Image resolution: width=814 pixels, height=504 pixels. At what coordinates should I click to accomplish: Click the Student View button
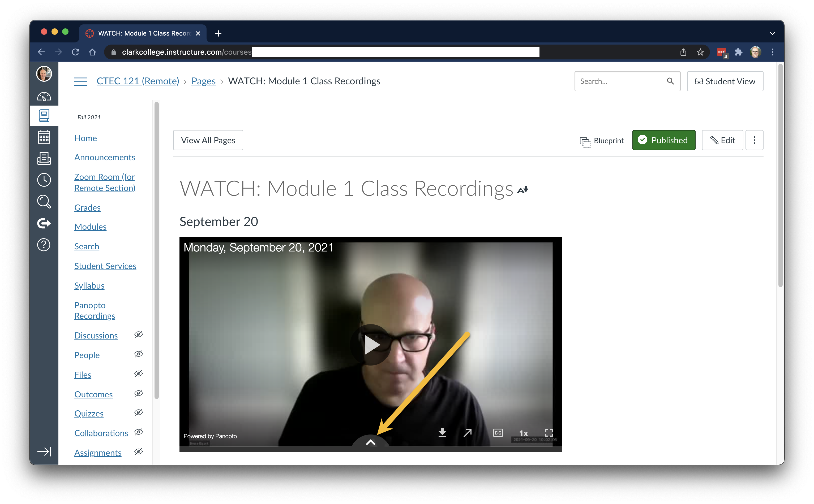point(725,81)
